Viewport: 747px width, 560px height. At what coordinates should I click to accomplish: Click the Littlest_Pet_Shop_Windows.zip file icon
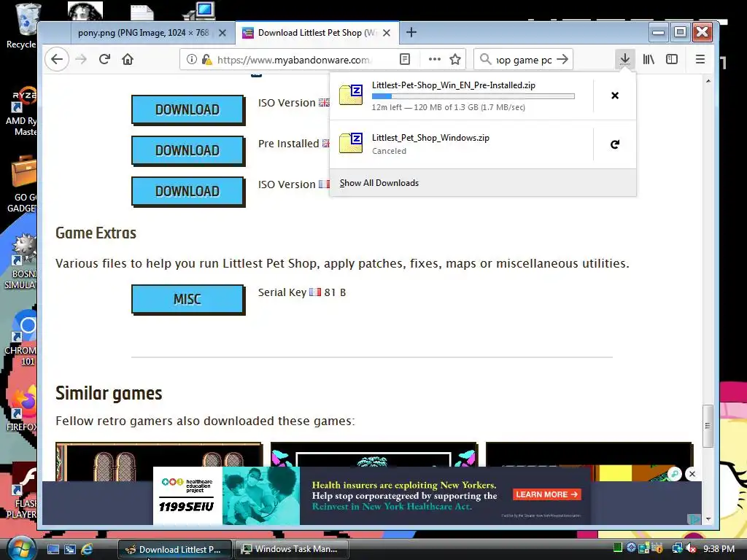click(x=351, y=144)
